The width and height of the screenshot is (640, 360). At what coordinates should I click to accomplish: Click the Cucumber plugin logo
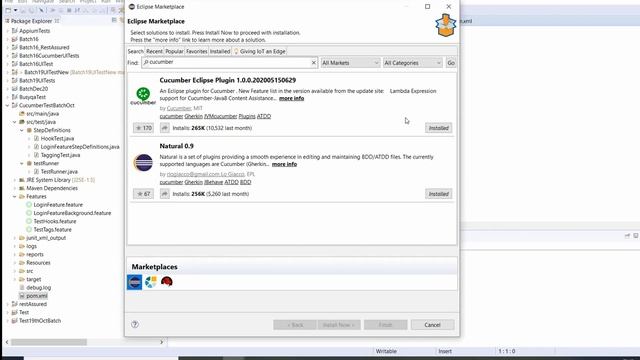pos(143,96)
